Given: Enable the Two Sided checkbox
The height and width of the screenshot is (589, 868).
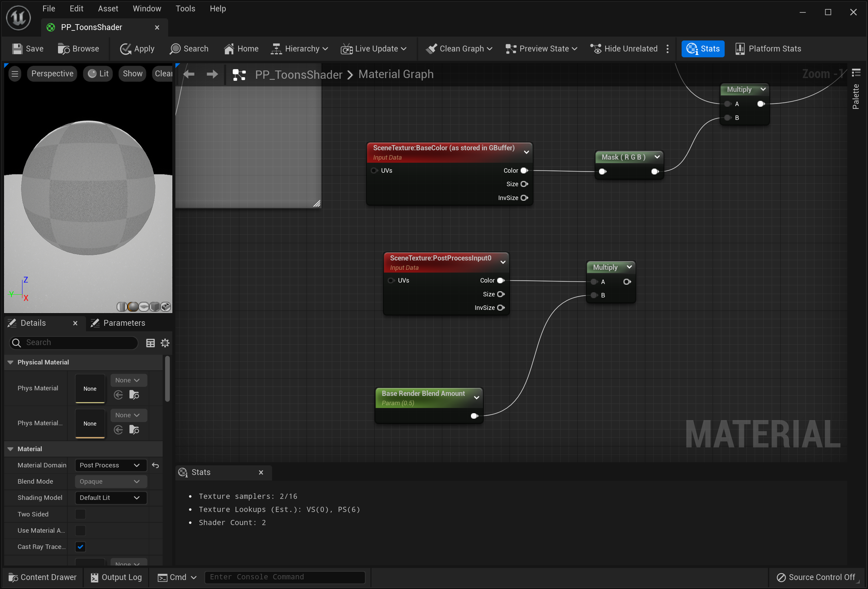Looking at the screenshot, I should (x=80, y=514).
